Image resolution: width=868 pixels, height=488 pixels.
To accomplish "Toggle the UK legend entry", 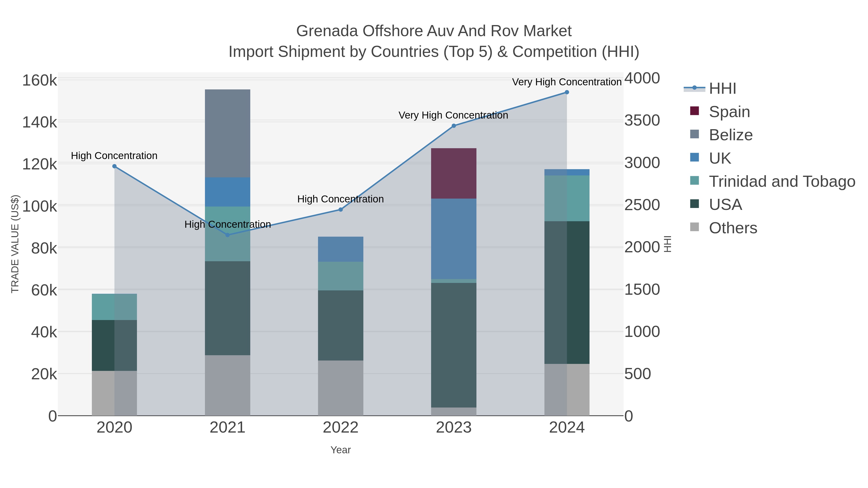I will coord(711,158).
